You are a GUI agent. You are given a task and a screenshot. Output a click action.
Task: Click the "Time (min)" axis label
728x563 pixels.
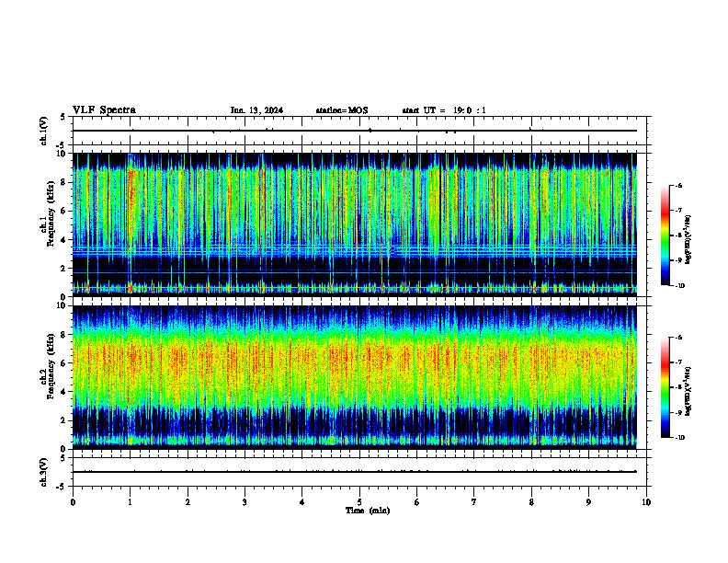368,511
